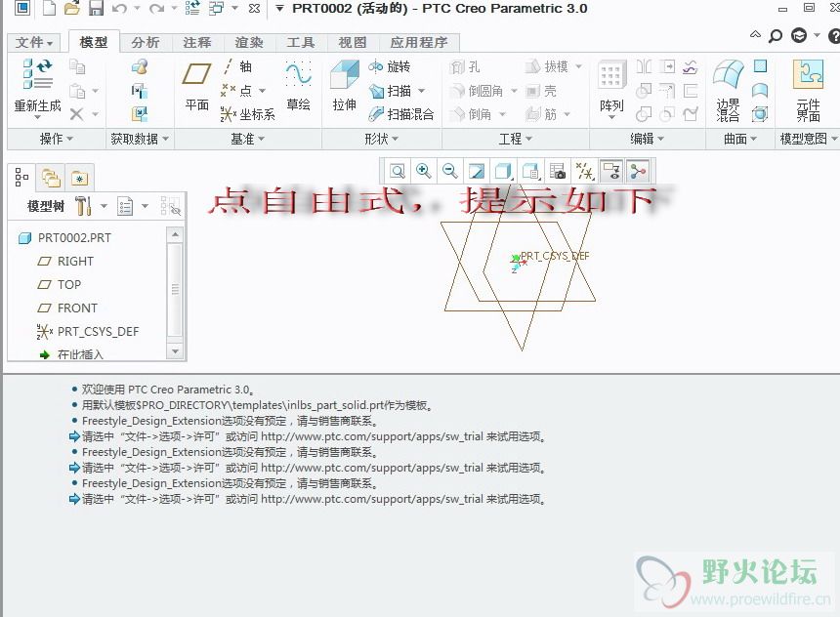Expand the Engineering (工程) group dropdown
This screenshot has height=617, width=840.
[516, 139]
